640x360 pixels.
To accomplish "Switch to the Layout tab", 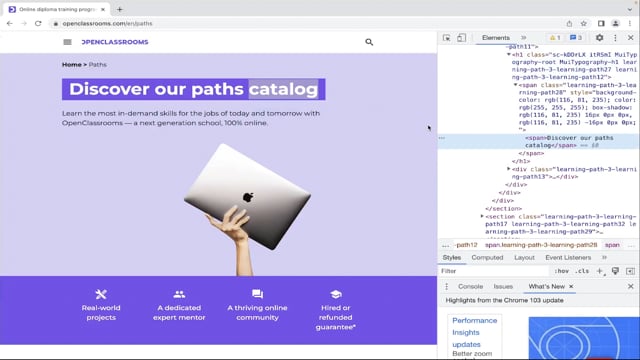I will coord(524,258).
